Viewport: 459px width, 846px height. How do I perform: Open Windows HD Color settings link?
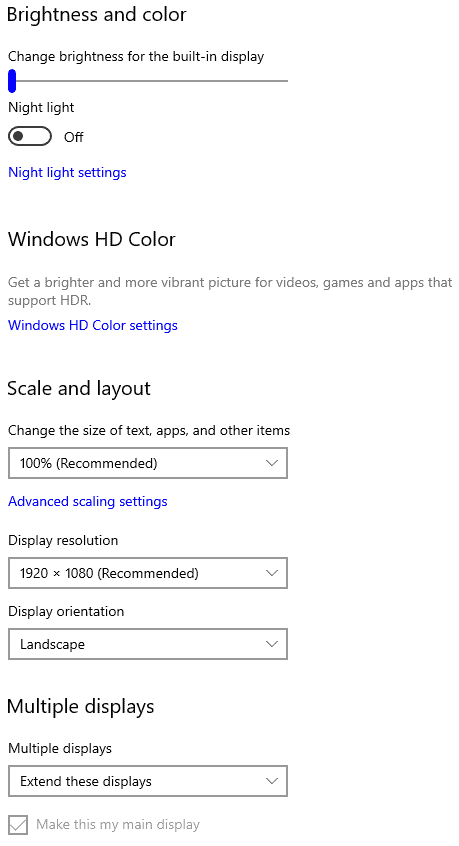[x=93, y=325]
